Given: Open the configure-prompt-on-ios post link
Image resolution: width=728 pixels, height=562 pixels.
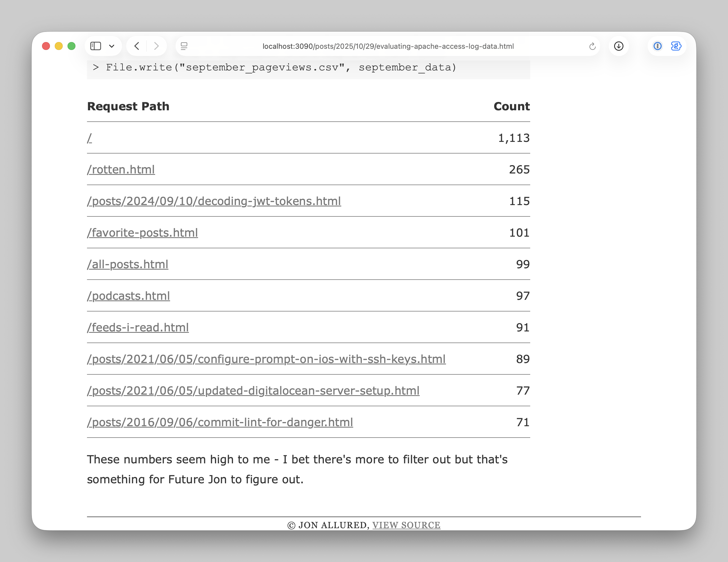Looking at the screenshot, I should [x=266, y=359].
